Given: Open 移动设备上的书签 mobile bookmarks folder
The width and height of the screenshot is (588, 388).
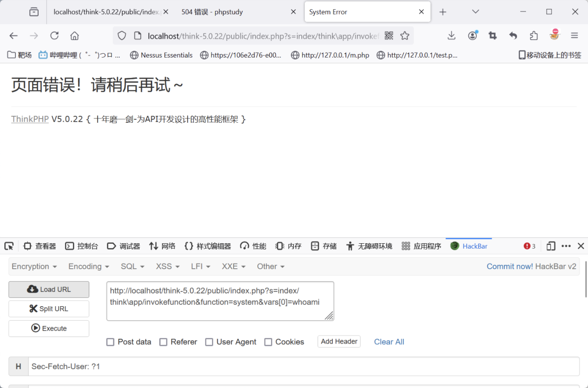Looking at the screenshot, I should click(550, 55).
